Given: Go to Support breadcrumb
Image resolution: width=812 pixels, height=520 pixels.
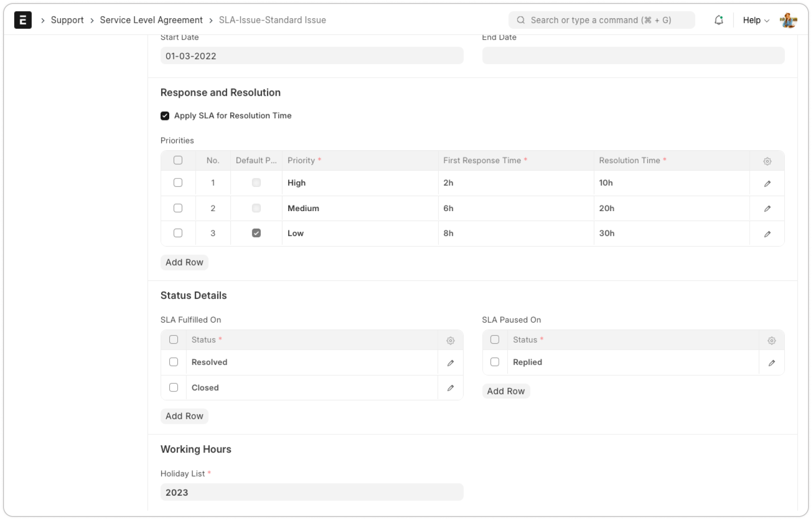Looking at the screenshot, I should point(67,20).
